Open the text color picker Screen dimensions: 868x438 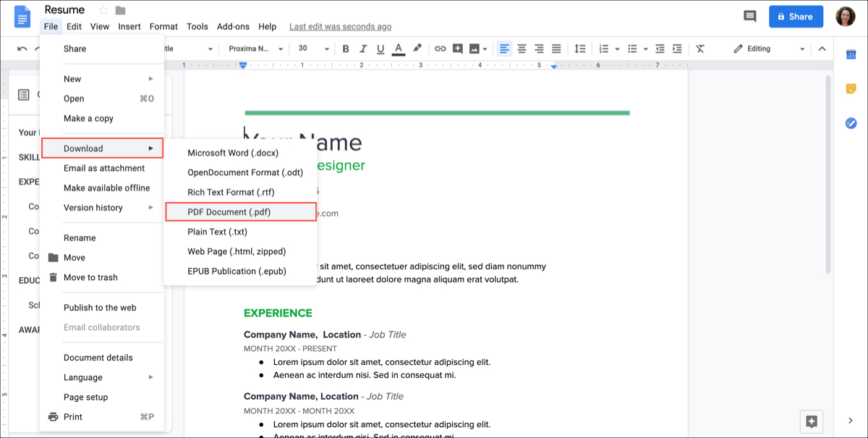coord(398,49)
